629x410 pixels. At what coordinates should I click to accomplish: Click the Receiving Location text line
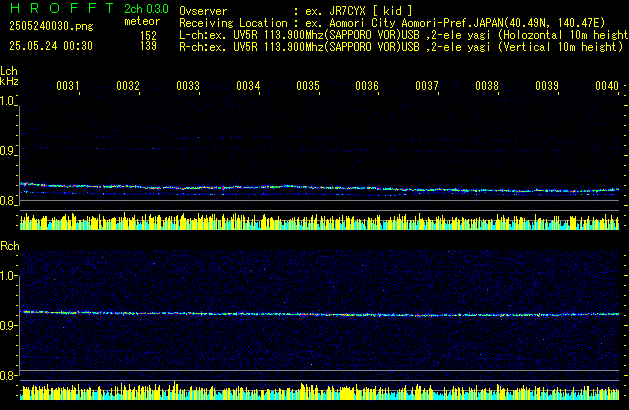pyautogui.click(x=392, y=23)
